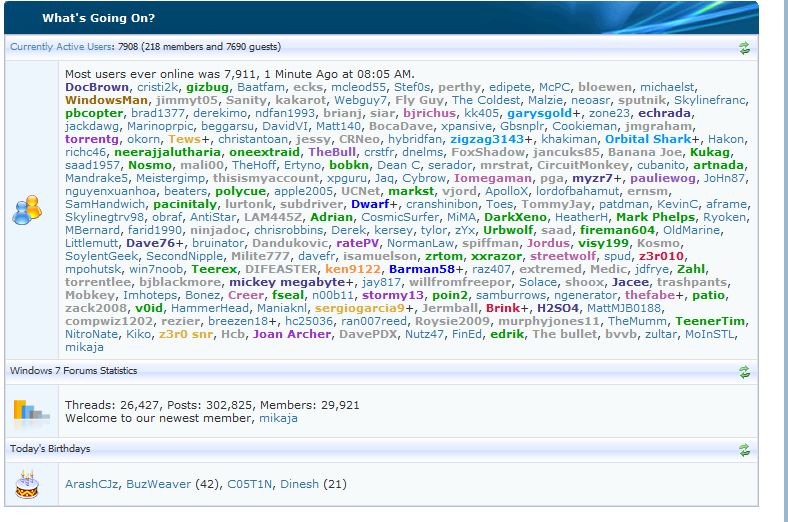Collapse the Today's Birthdays section
This screenshot has height=522, width=788.
744,450
